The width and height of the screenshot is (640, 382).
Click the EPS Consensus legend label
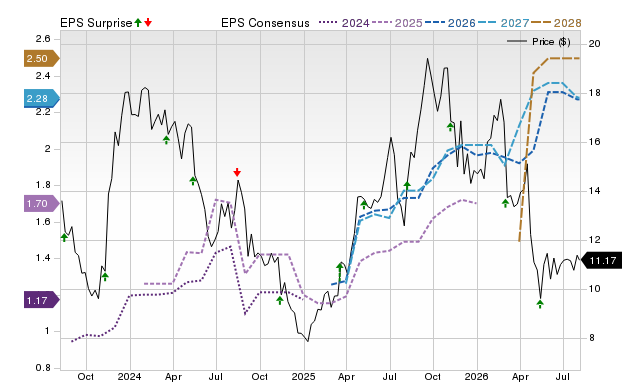click(x=265, y=23)
